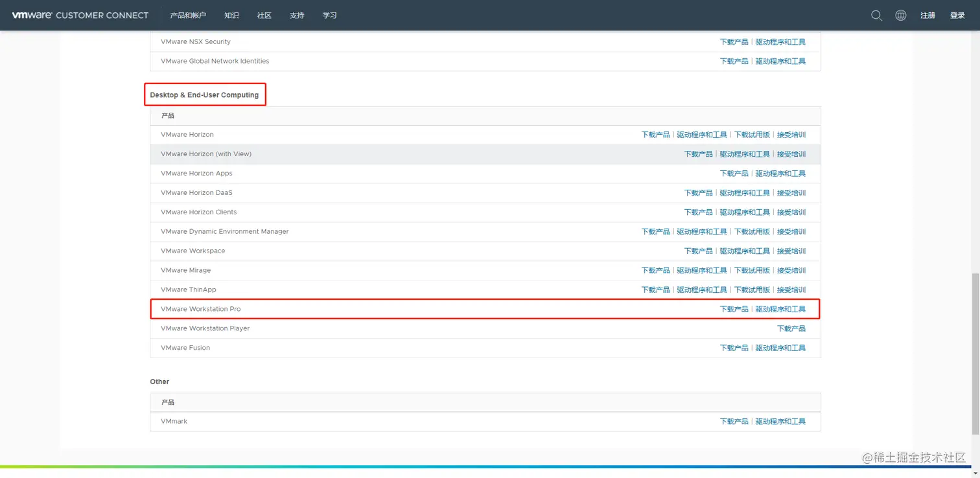980x478 pixels.
Task: Click the page vertical scrollbar thumb
Action: [x=975, y=354]
